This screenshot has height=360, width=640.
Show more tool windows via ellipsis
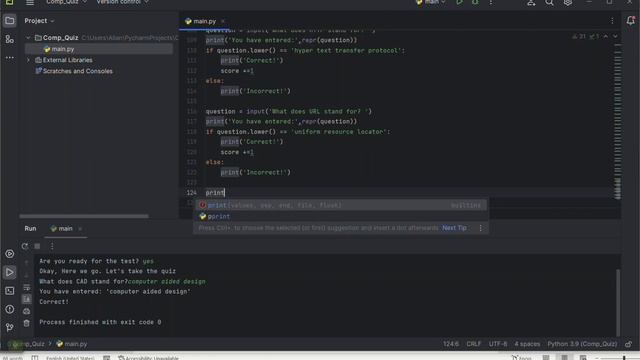(9, 58)
